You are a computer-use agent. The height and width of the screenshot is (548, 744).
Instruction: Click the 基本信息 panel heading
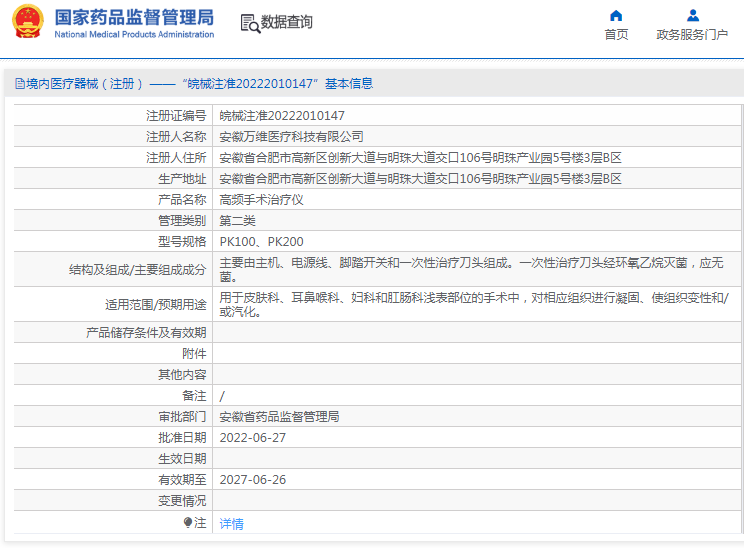[x=349, y=84]
